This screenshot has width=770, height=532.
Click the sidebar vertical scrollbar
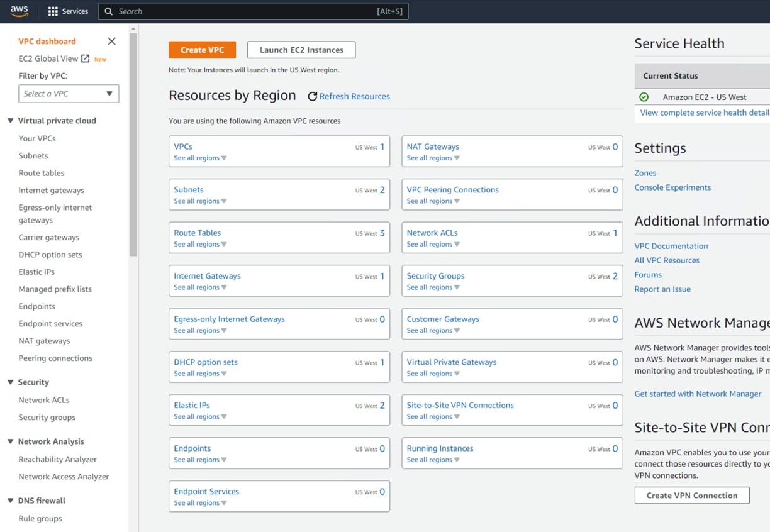(x=133, y=144)
